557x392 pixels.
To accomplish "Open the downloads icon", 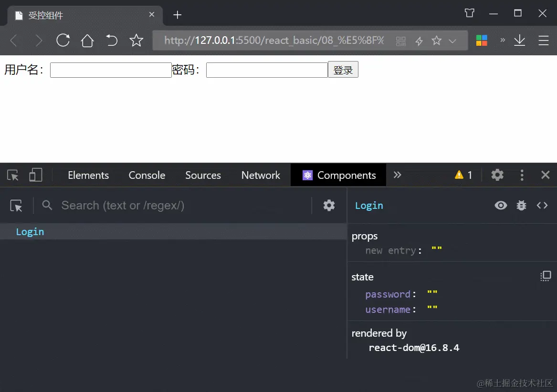I will (x=520, y=41).
